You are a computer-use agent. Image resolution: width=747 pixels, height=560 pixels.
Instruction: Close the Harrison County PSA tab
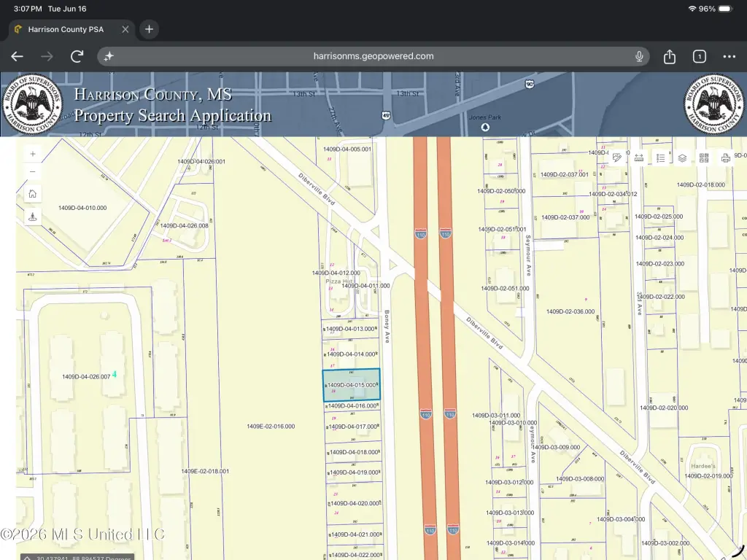click(x=125, y=29)
